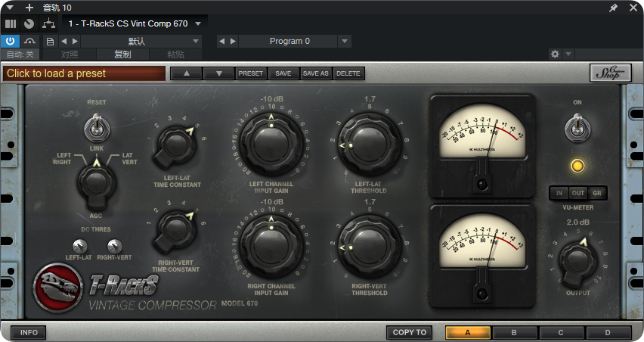Select preset slot A
Viewport: 644px width, 342px height.
468,333
